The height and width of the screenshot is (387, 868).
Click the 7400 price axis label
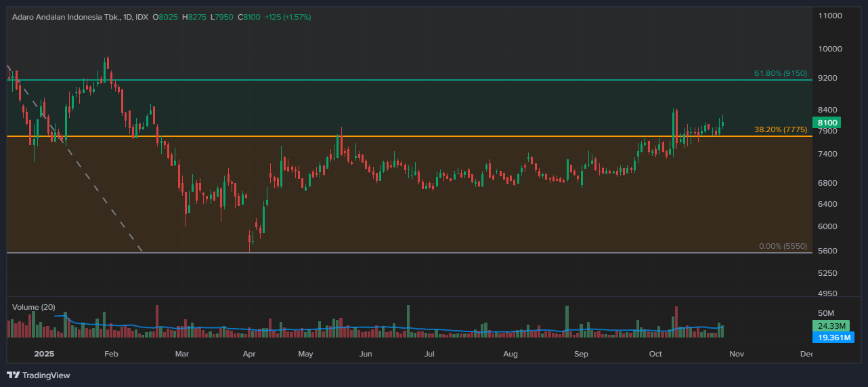[x=828, y=155]
